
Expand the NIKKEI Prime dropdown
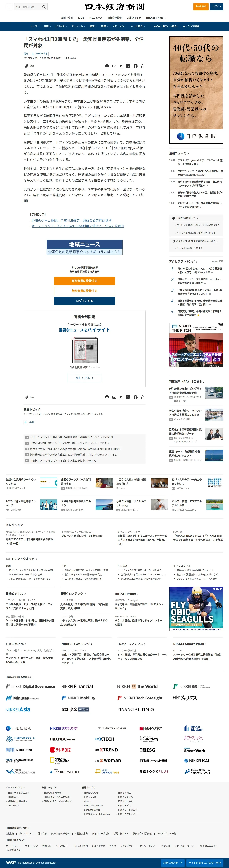tap(156, 18)
